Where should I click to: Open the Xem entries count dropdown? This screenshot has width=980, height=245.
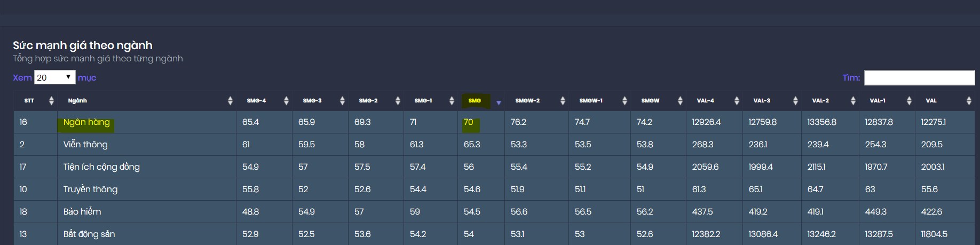coord(54,77)
